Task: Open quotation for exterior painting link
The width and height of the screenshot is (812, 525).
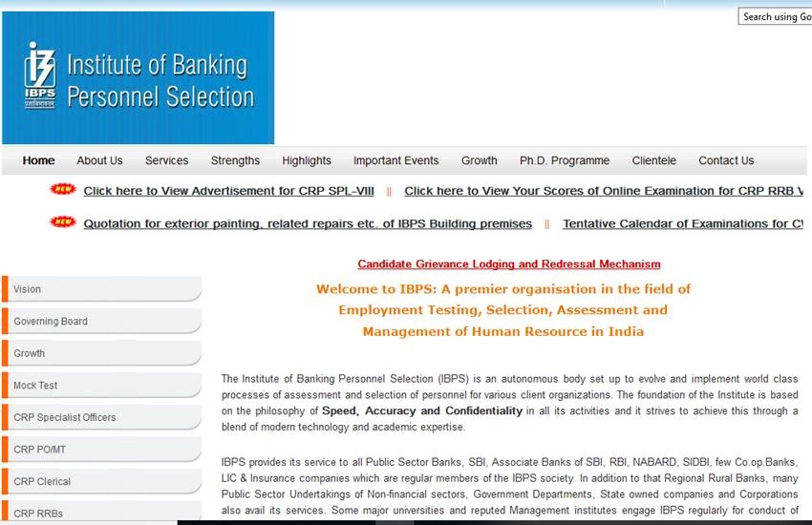Action: pyautogui.click(x=307, y=224)
